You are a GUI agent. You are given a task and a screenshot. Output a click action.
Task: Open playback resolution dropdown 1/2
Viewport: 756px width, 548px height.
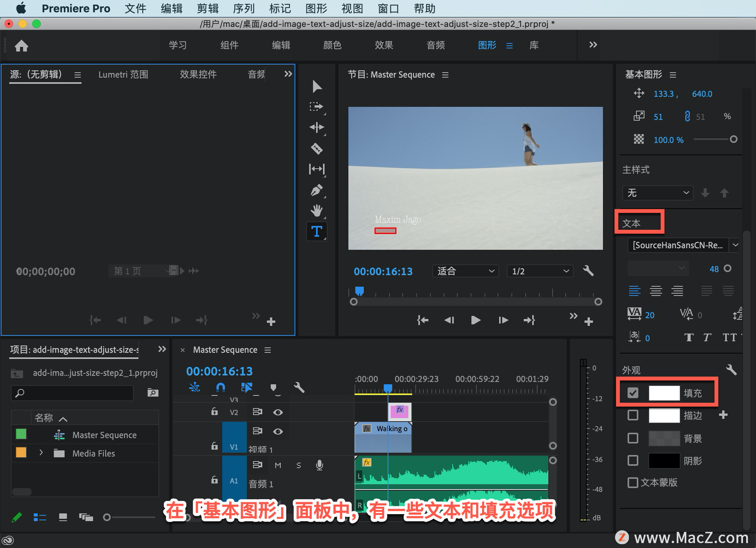pyautogui.click(x=540, y=271)
